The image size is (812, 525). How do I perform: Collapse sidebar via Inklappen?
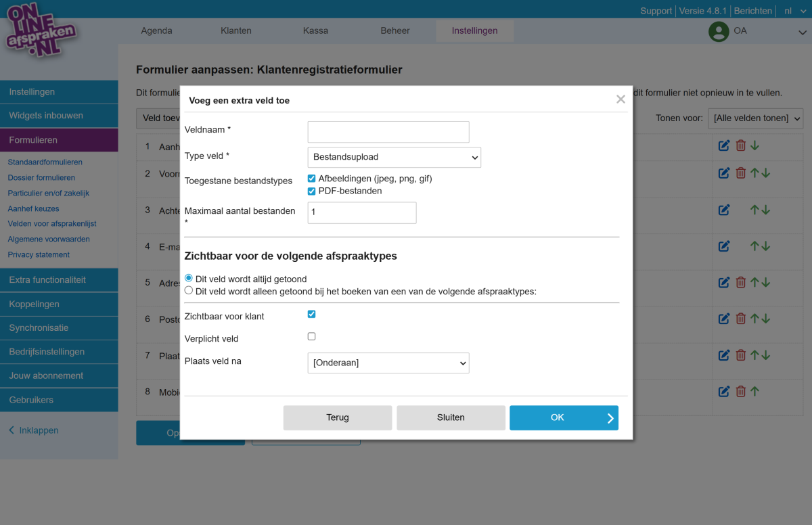click(34, 430)
